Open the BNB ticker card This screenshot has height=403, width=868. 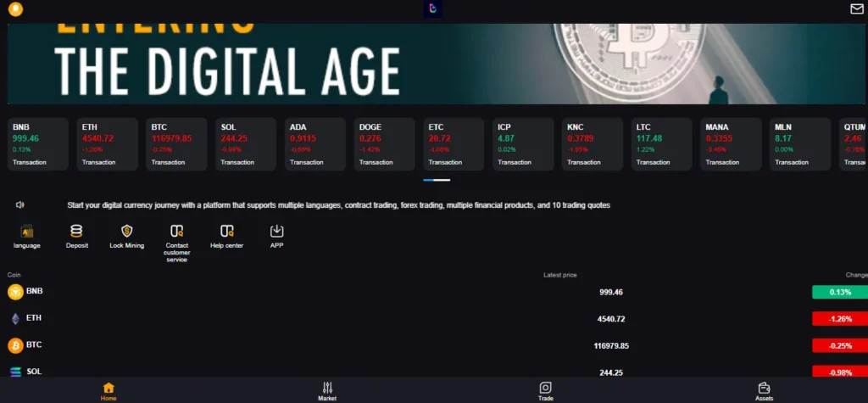tap(37, 144)
